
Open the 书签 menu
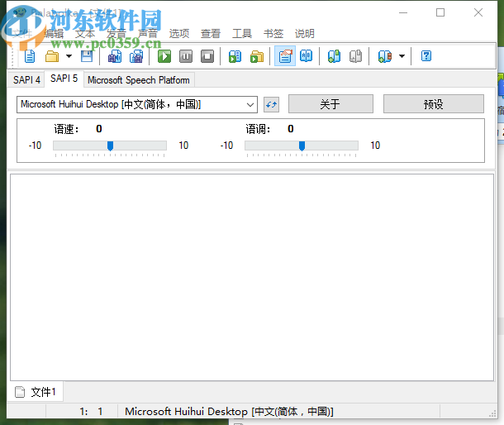273,33
